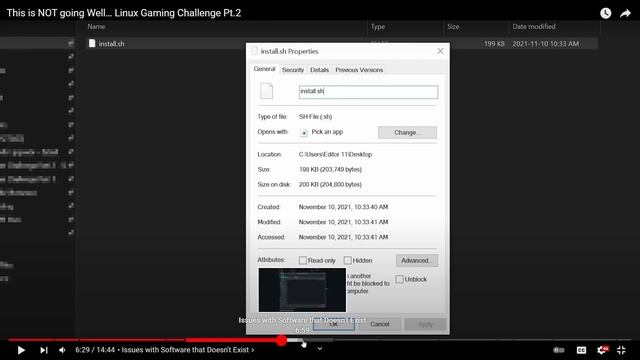Viewport: 640px width, 360px height.
Task: Select the install.sh file row in Explorer
Action: (x=342, y=44)
